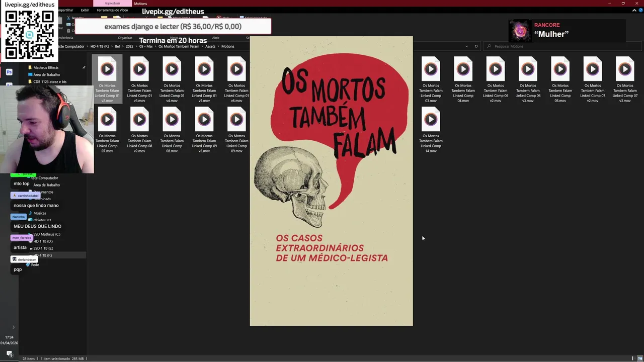
Task: Open Rede in navigation pane
Action: click(35, 264)
